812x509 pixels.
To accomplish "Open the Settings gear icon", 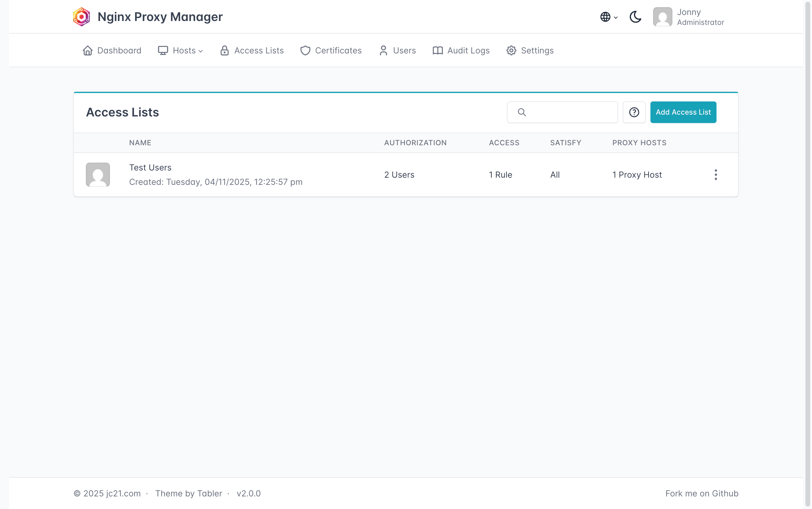I will (511, 50).
